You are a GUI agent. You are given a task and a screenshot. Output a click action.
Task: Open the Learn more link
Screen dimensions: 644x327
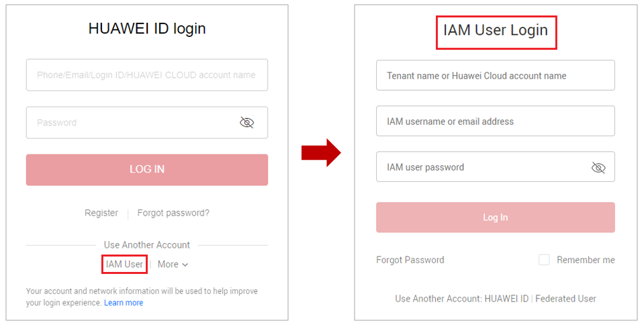click(124, 303)
